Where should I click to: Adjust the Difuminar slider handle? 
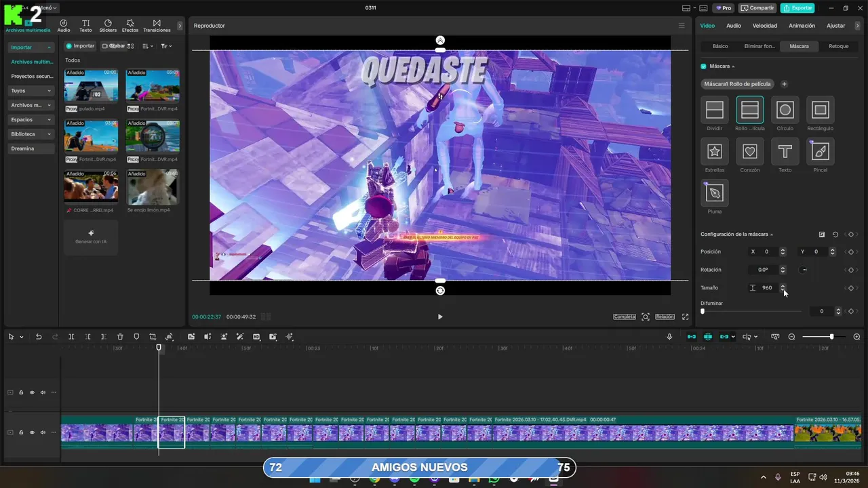(703, 311)
